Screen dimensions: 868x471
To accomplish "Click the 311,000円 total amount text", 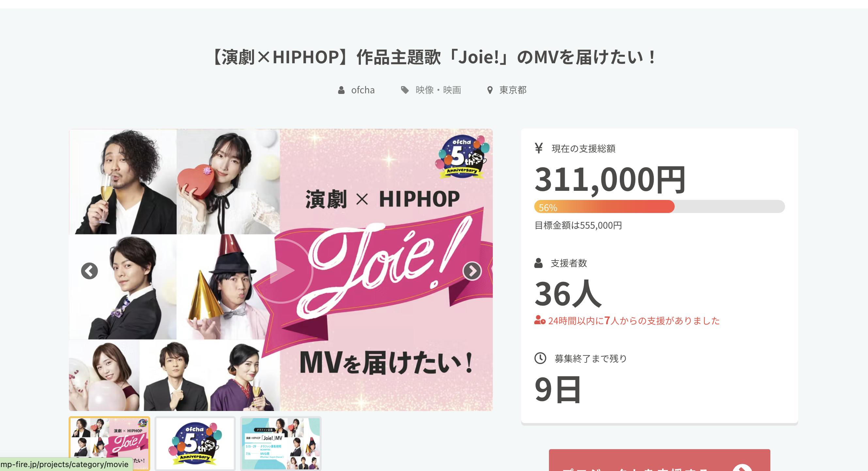I will point(610,179).
